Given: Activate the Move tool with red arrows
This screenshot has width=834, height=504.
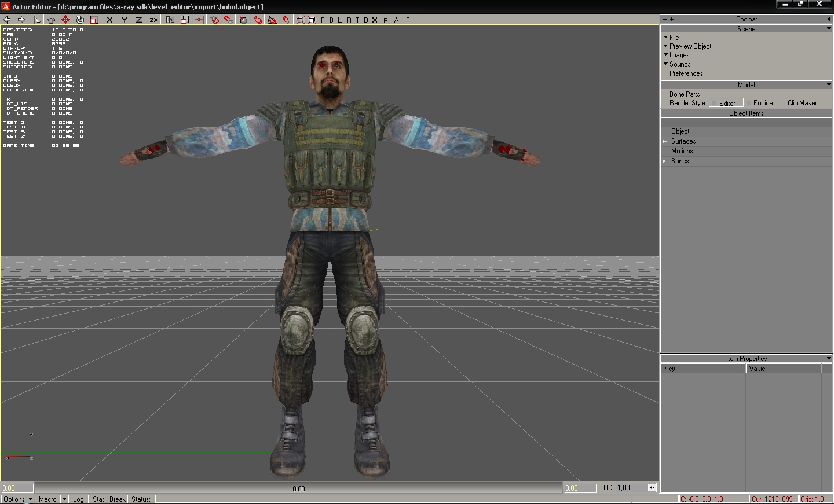Looking at the screenshot, I should click(x=65, y=20).
